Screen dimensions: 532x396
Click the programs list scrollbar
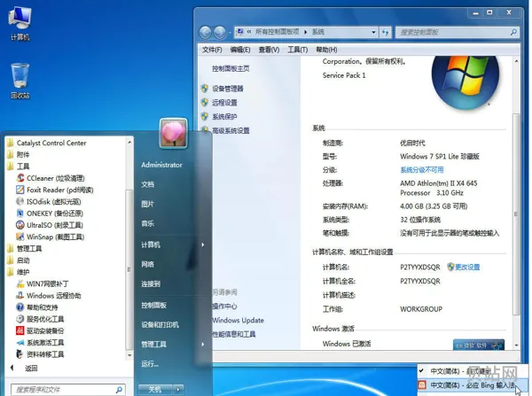[129, 270]
